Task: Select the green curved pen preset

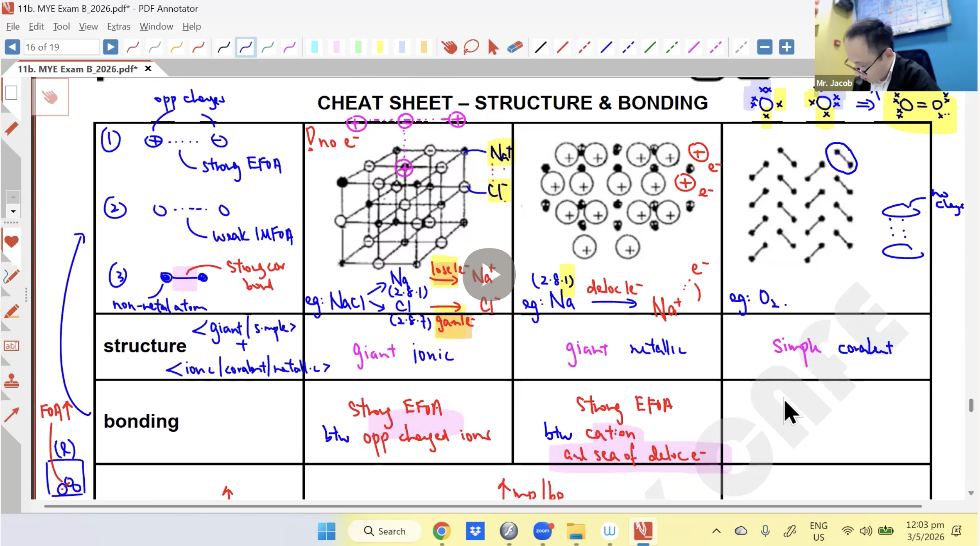Action: (x=267, y=47)
